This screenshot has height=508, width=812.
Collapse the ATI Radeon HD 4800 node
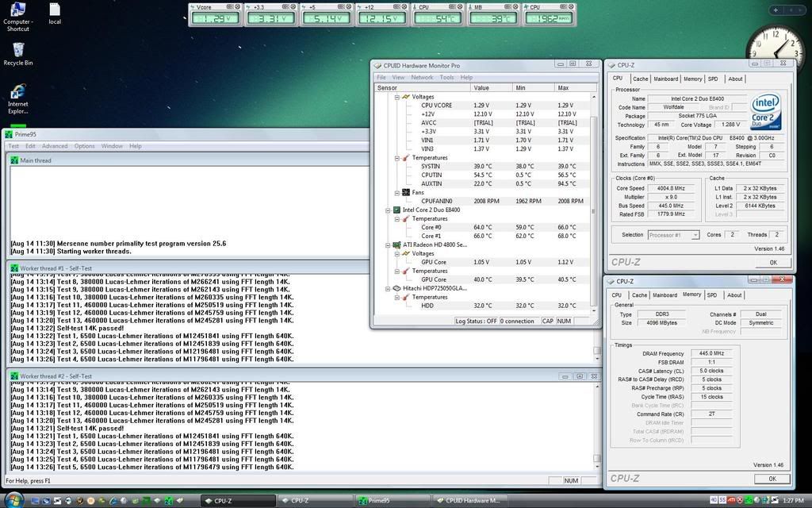(387, 244)
